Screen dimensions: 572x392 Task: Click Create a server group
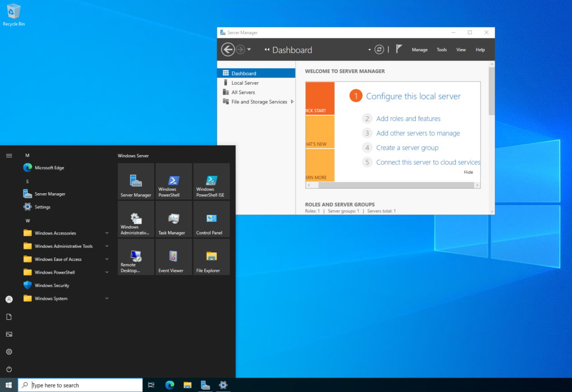point(407,147)
